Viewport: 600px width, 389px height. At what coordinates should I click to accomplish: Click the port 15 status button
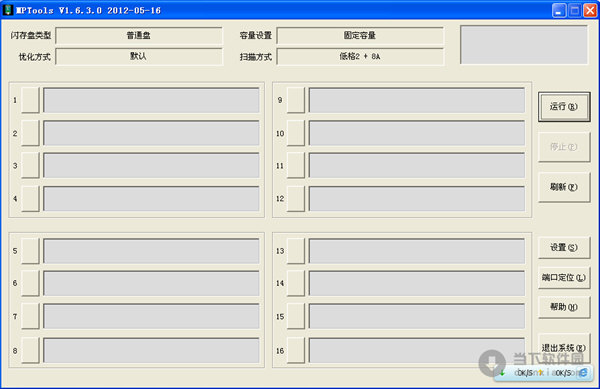[x=296, y=316]
